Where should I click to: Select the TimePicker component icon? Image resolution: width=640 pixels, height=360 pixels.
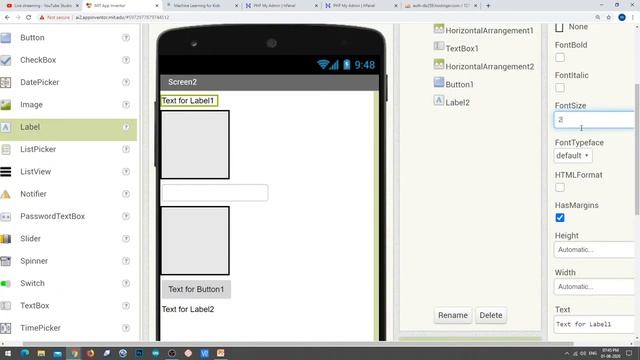pyautogui.click(x=6, y=328)
